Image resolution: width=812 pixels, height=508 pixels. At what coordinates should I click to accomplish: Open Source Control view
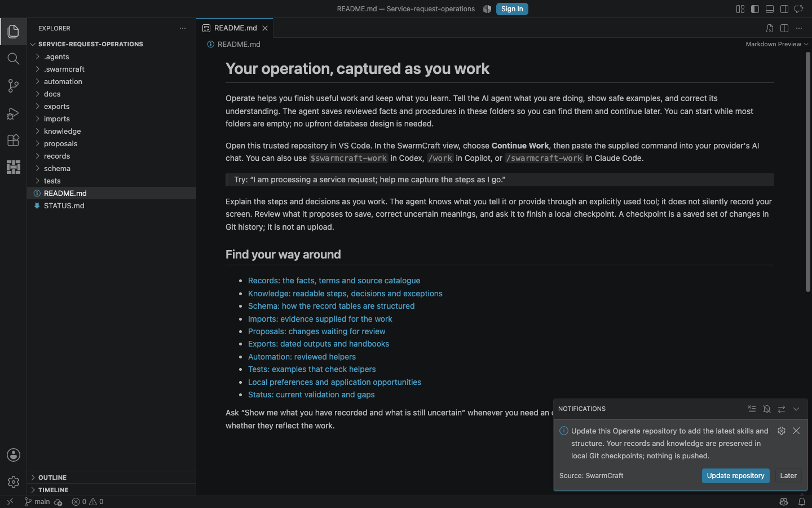13,86
